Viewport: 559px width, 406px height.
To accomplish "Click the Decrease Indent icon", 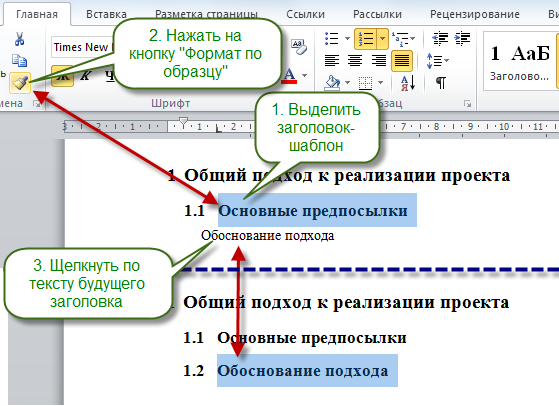I will click(440, 38).
